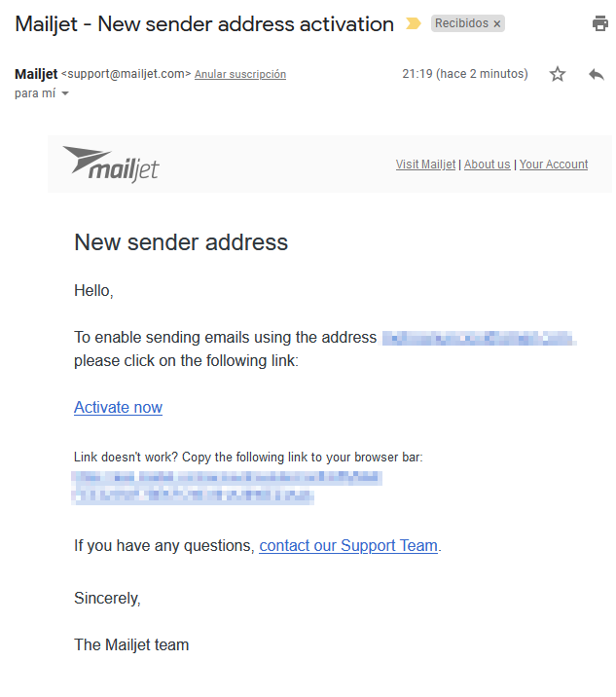Open the Your Account link
The image size is (616, 697).
point(554,165)
